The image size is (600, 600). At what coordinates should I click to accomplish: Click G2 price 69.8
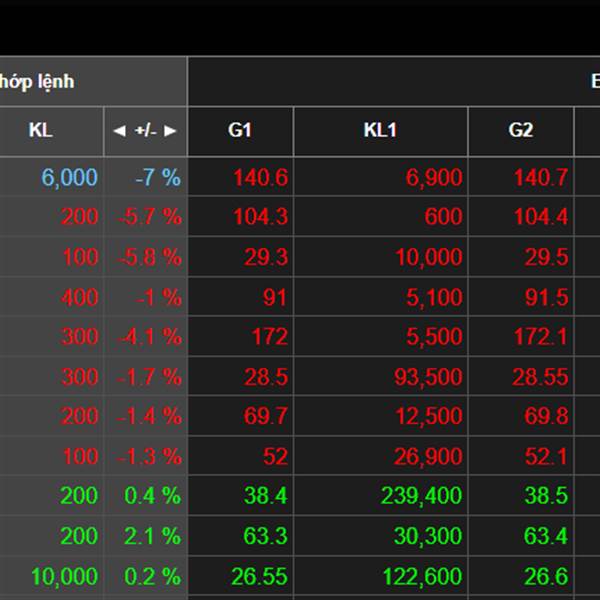(x=546, y=416)
